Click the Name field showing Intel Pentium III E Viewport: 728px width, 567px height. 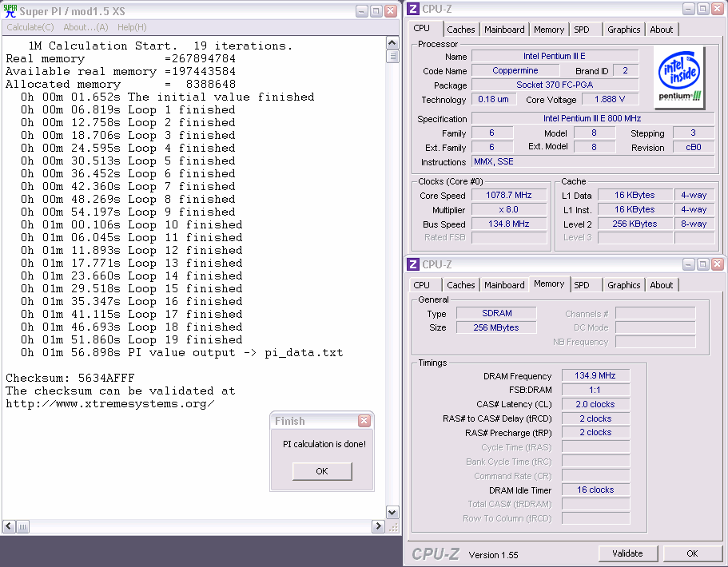click(x=555, y=56)
